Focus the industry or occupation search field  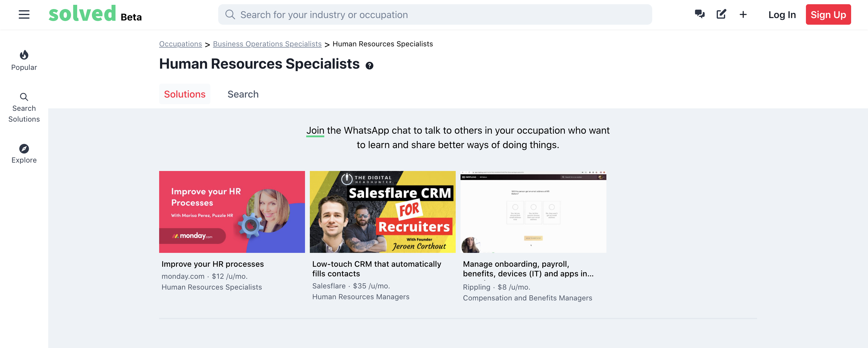(435, 14)
